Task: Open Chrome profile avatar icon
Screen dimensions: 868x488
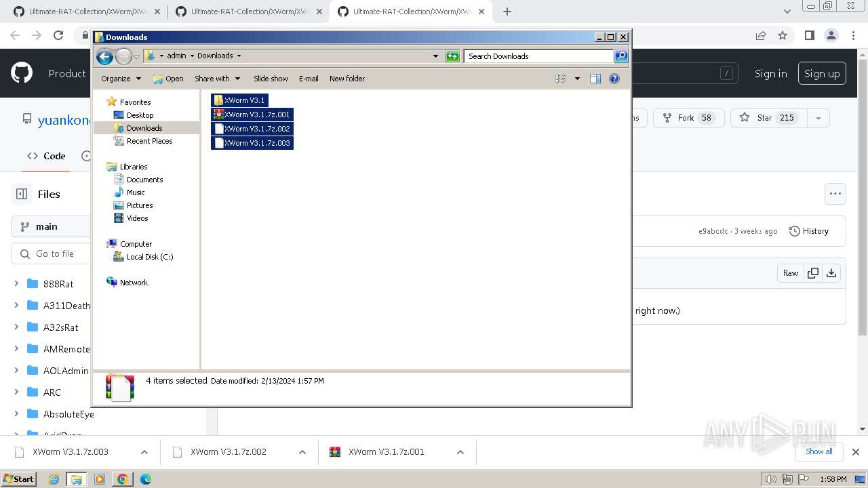Action: click(831, 35)
